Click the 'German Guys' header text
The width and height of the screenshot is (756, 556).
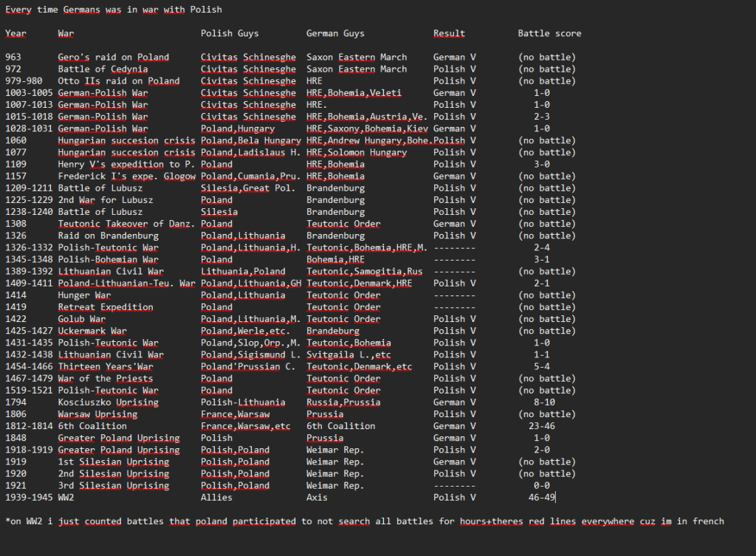pos(335,33)
